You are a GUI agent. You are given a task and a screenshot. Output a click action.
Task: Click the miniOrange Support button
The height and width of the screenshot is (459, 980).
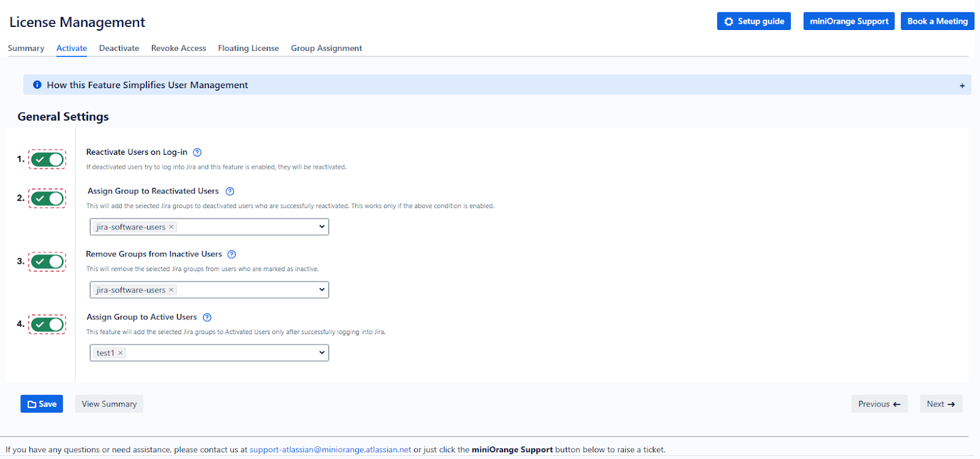click(849, 21)
